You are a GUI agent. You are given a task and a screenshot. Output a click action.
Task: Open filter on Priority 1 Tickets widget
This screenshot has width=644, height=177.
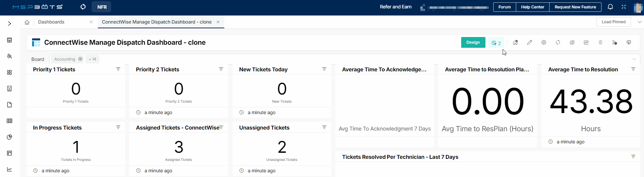click(118, 69)
